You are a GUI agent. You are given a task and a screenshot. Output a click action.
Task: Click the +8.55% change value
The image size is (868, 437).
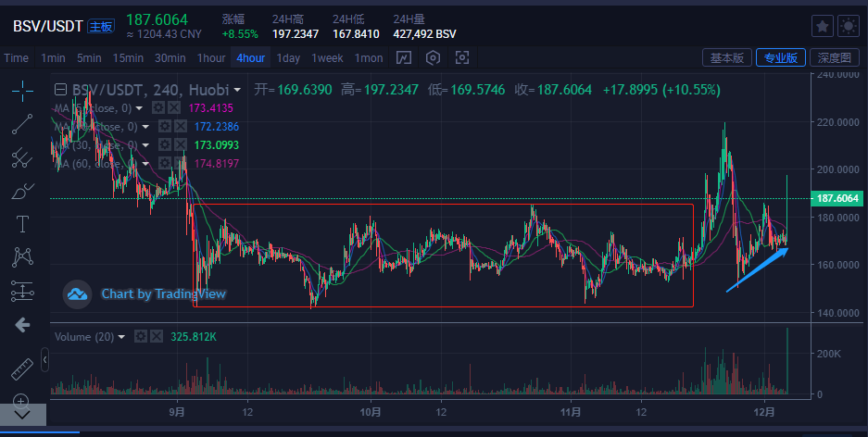click(x=240, y=33)
